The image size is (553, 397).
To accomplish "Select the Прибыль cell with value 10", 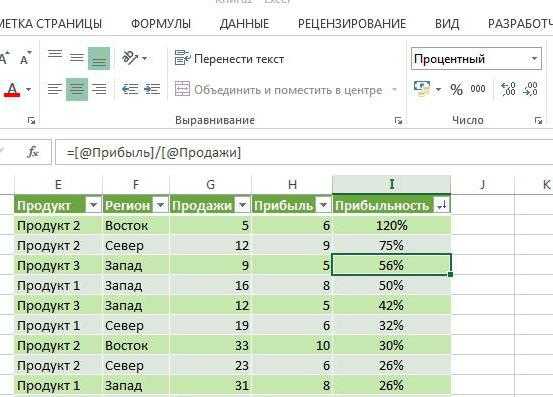I will click(292, 345).
